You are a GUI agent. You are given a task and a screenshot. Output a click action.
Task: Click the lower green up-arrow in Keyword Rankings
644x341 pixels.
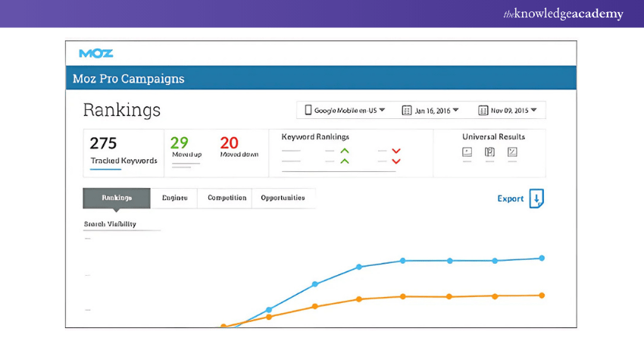345,161
